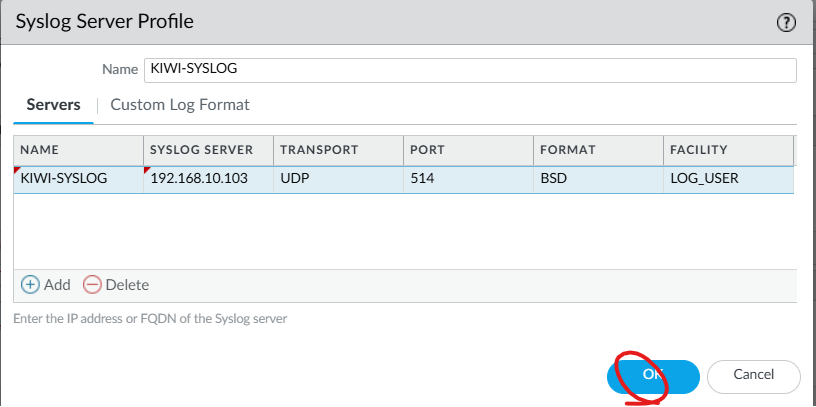Select the KIWI-SYSLOG name cell in table
Viewport: 816px width, 407px height.
click(79, 180)
